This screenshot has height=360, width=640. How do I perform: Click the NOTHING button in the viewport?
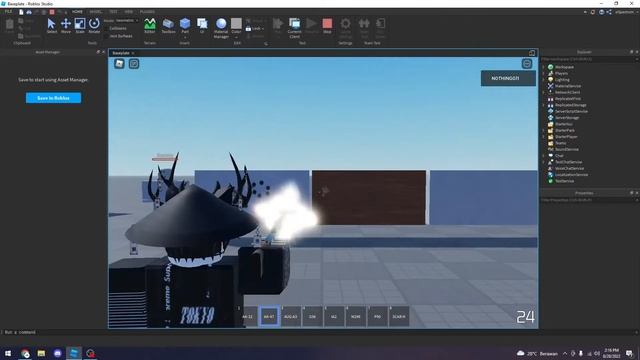(x=508, y=78)
